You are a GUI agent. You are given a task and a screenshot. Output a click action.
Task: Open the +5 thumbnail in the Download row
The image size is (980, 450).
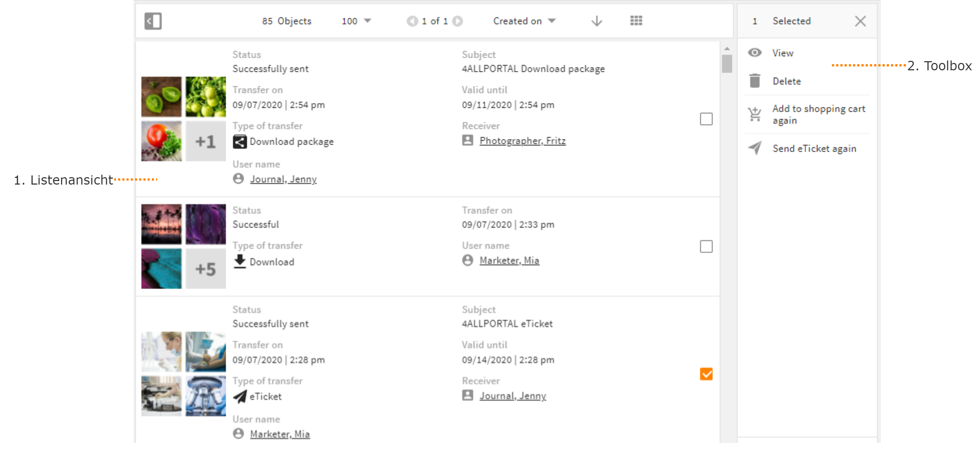pos(205,269)
